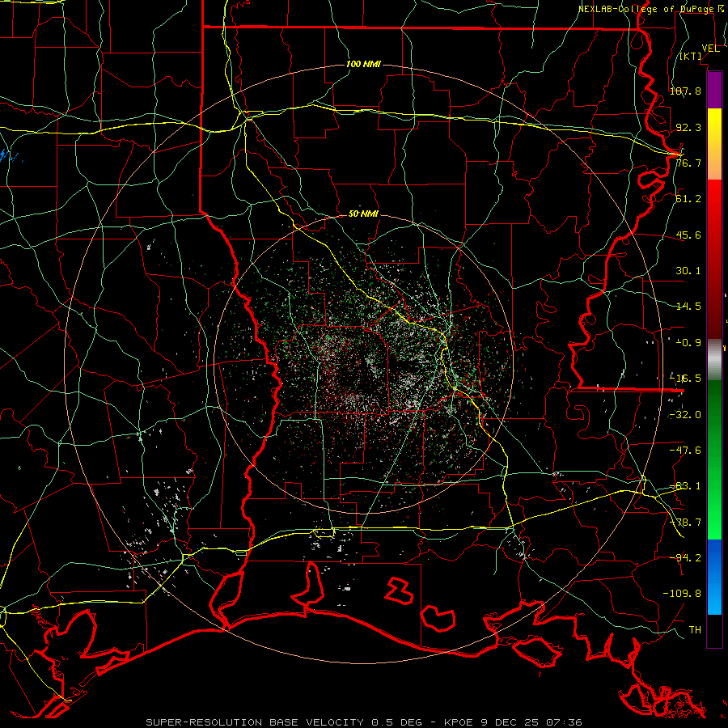Click the -109.8 scale value
728x728 pixels.
682,594
